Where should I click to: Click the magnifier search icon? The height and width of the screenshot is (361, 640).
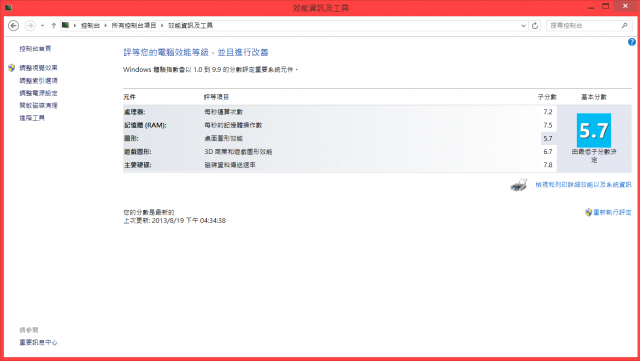(x=624, y=26)
